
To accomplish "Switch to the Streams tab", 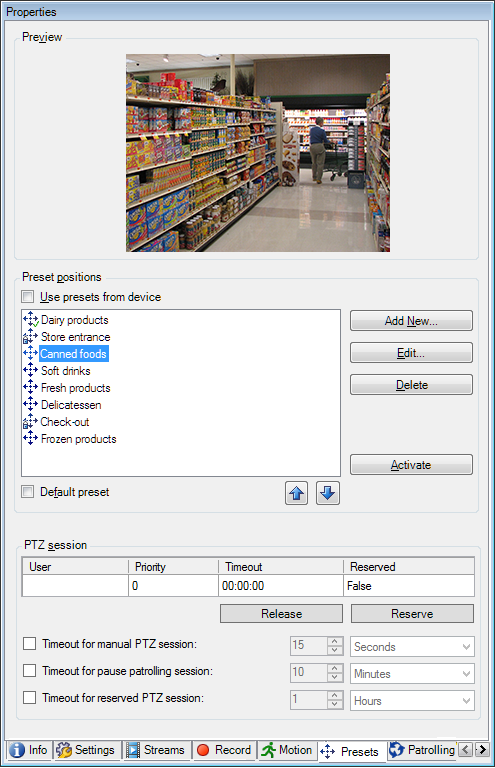I will pyautogui.click(x=156, y=750).
